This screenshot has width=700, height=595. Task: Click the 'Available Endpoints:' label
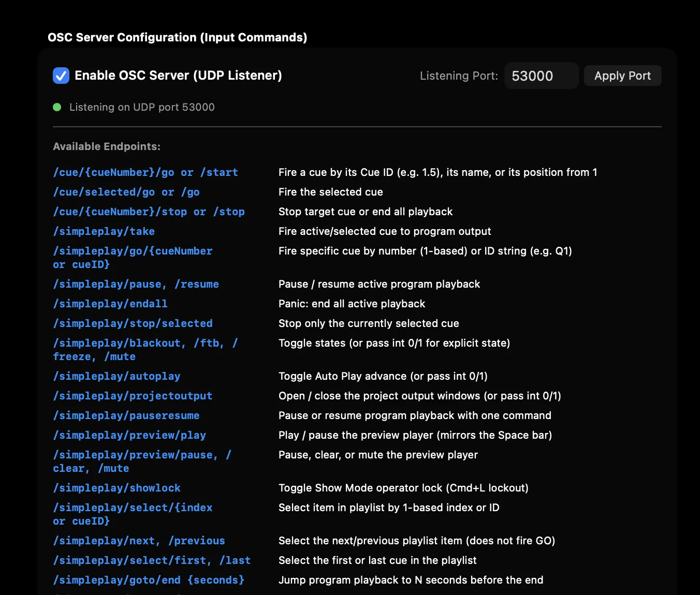pos(107,146)
